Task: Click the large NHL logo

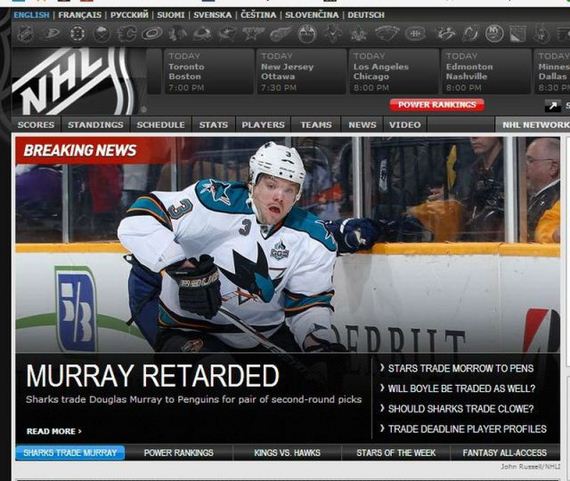Action: click(75, 81)
